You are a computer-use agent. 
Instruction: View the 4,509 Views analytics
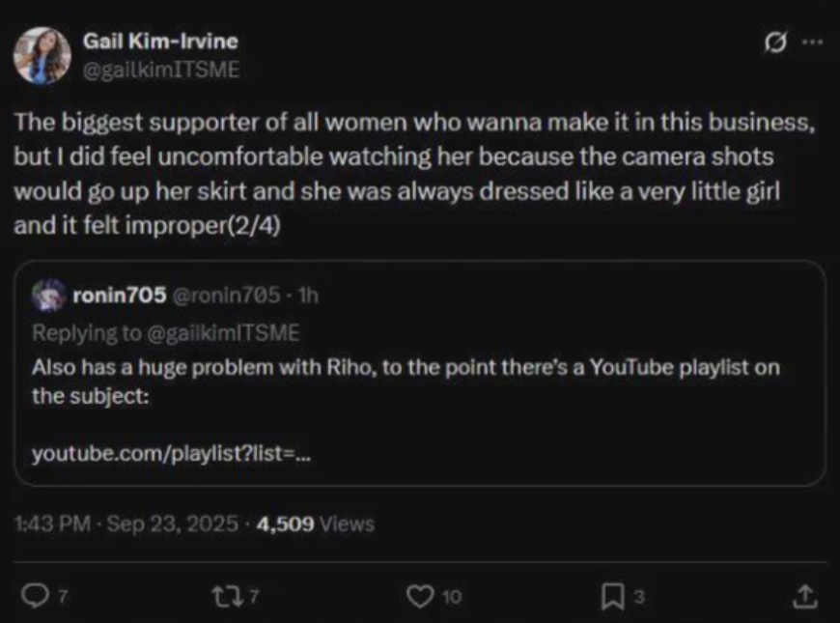coord(314,524)
